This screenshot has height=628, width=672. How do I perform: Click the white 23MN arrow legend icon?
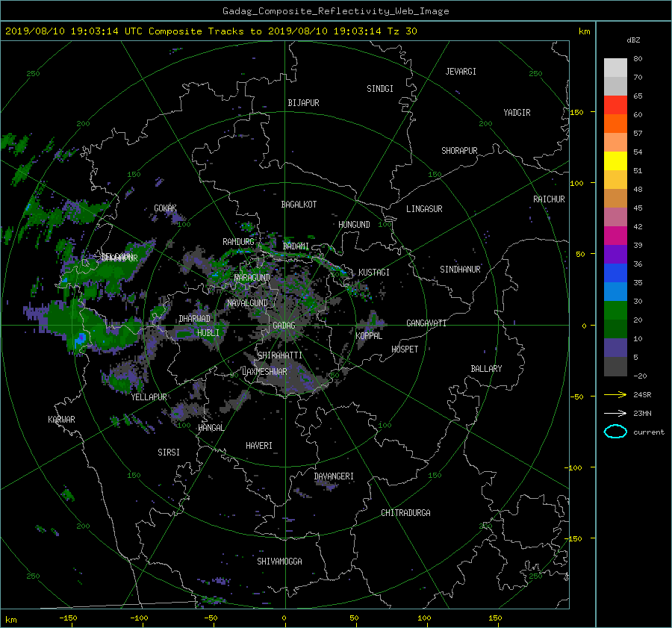coord(615,413)
